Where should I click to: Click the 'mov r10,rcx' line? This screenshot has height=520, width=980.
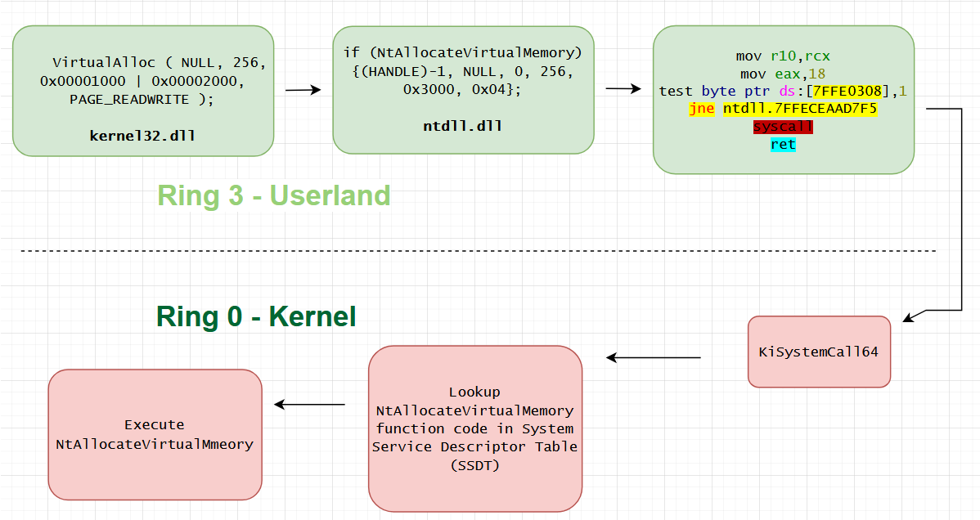coord(783,56)
